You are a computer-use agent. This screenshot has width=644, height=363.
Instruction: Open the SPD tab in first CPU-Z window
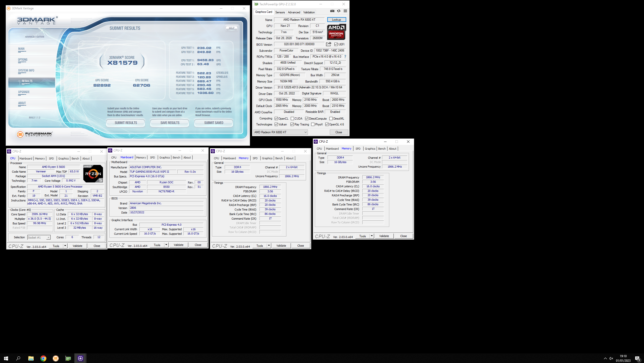click(51, 159)
